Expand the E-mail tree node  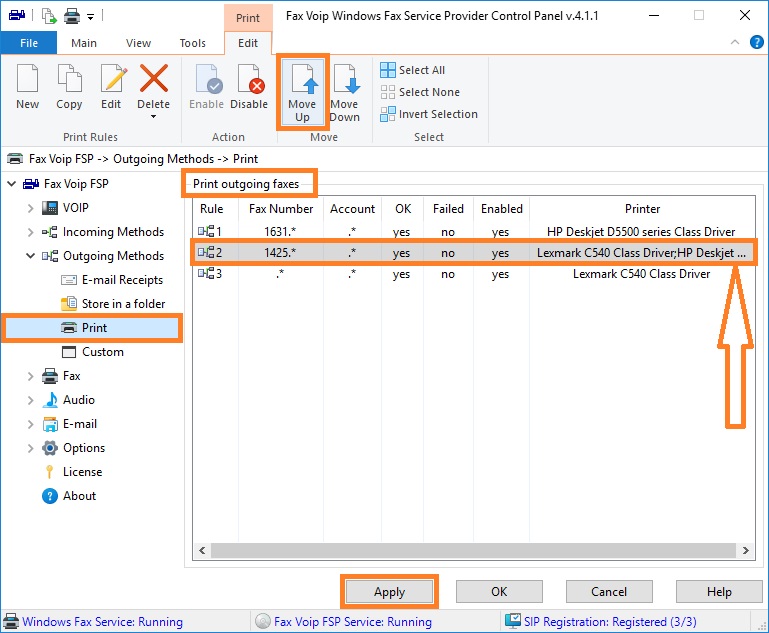click(x=30, y=424)
